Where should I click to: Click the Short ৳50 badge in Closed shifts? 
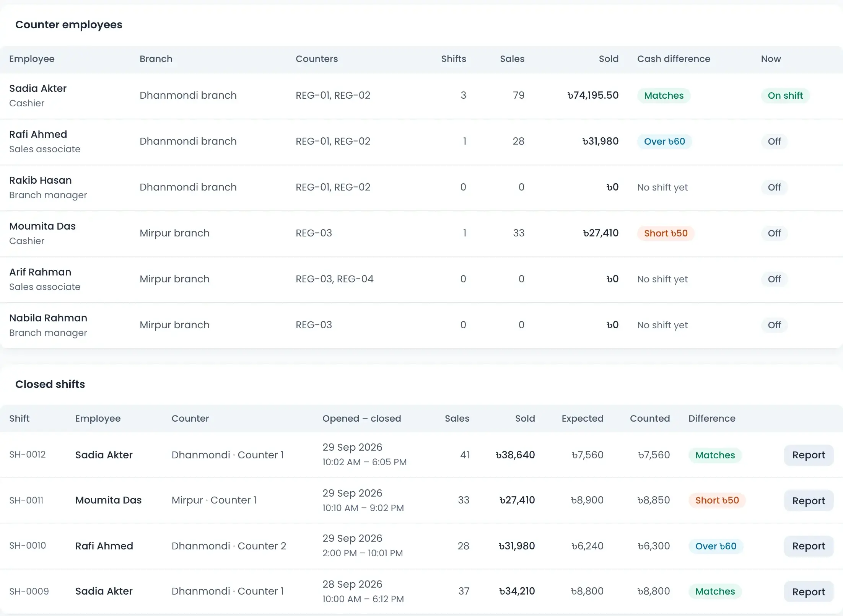(717, 500)
